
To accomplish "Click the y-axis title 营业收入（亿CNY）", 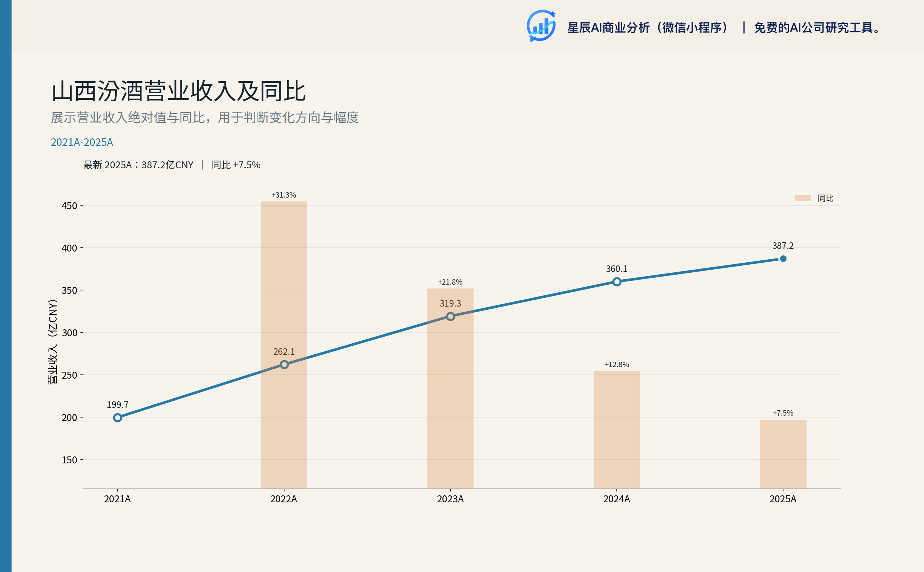I will click(x=52, y=342).
